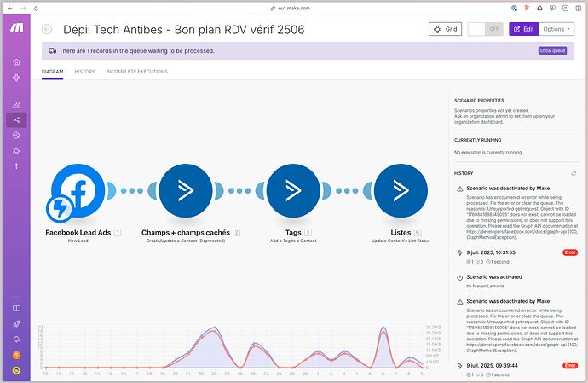Viewport: 588px width, 383px height.
Task: Click the Edit button
Action: [523, 29]
